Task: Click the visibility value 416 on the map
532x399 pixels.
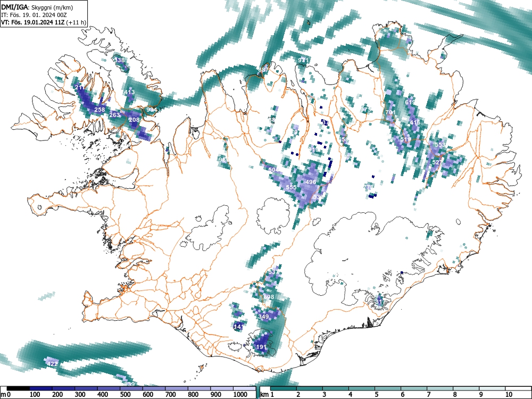Action: coord(415,122)
